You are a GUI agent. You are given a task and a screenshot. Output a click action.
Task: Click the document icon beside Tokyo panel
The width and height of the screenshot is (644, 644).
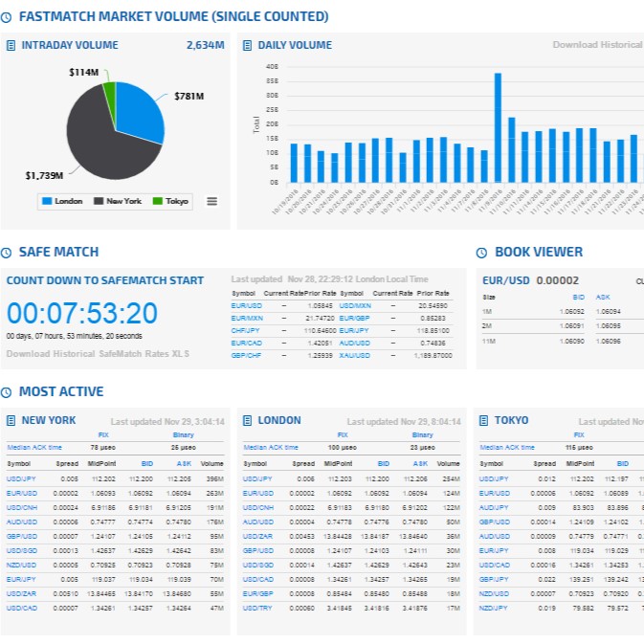point(484,420)
